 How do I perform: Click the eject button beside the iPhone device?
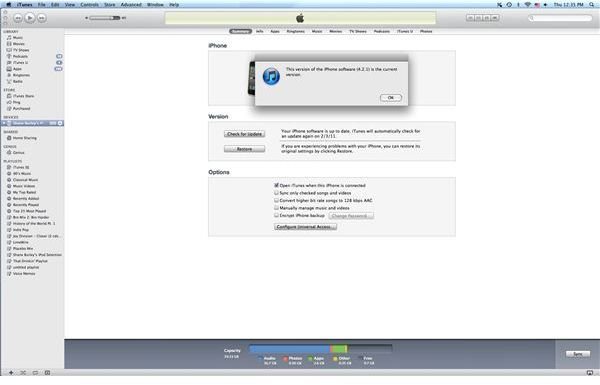pyautogui.click(x=60, y=123)
